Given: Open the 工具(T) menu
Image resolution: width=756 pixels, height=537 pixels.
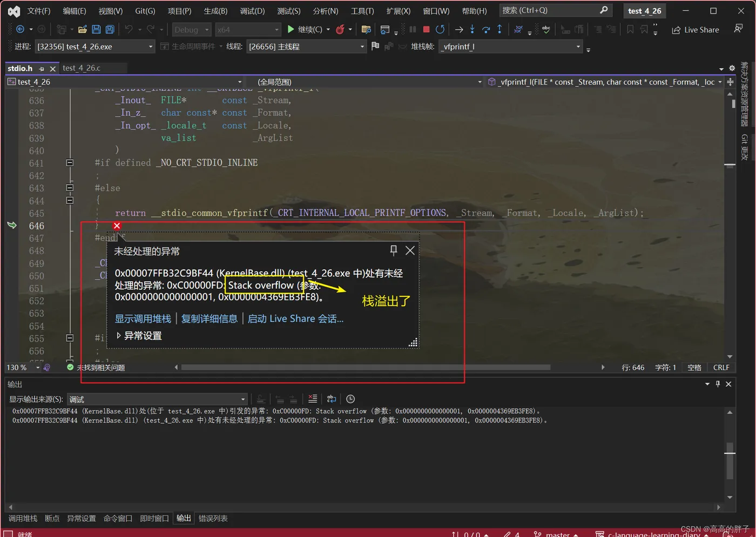Looking at the screenshot, I should pos(362,11).
